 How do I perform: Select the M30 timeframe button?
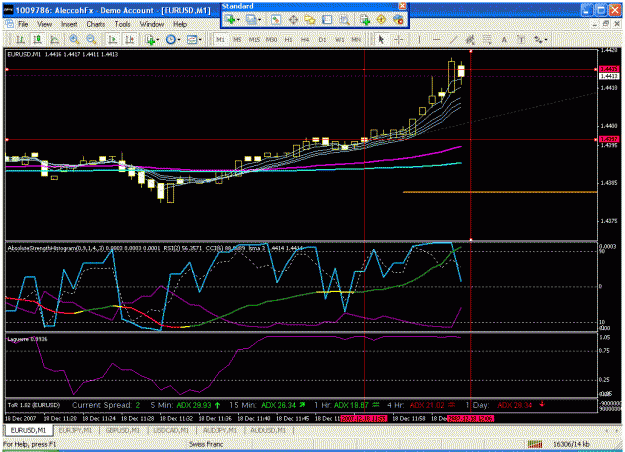tap(271, 39)
